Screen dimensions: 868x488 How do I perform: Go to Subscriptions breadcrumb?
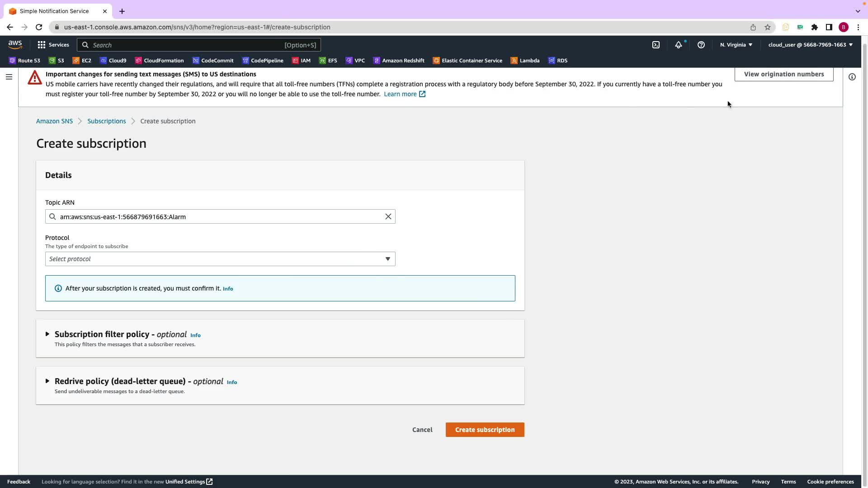[x=106, y=121]
